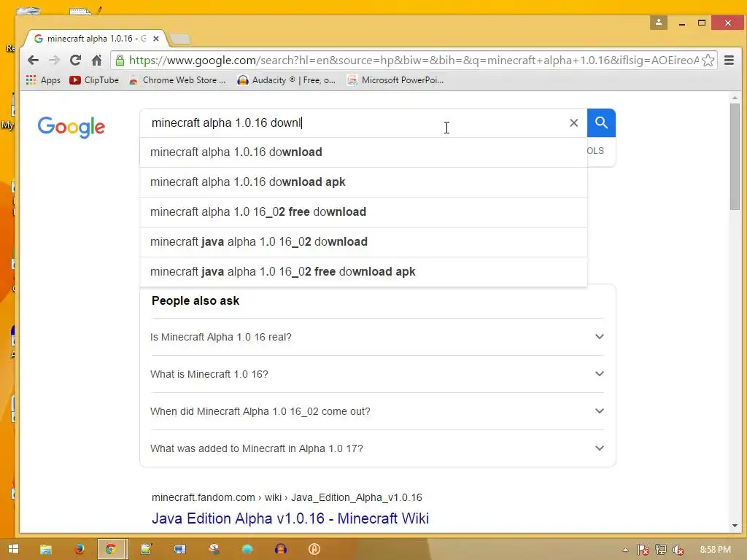
Task: Open a new browser tab
Action: pos(180,39)
